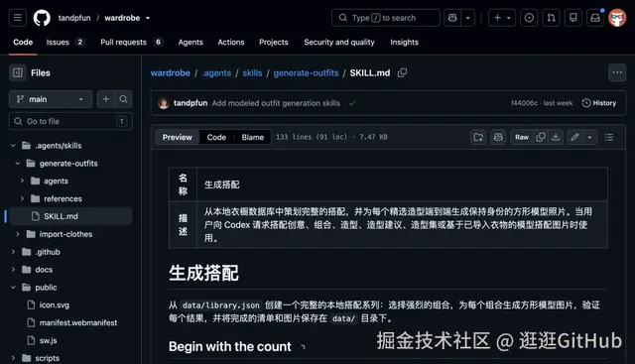Open the Raw file view
Viewport: 635px width, 364px height.
click(522, 137)
